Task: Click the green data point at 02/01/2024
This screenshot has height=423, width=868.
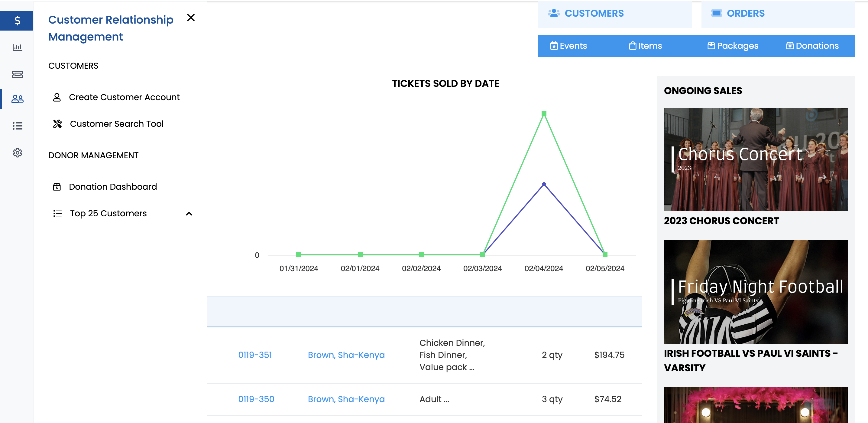Action: 360,255
